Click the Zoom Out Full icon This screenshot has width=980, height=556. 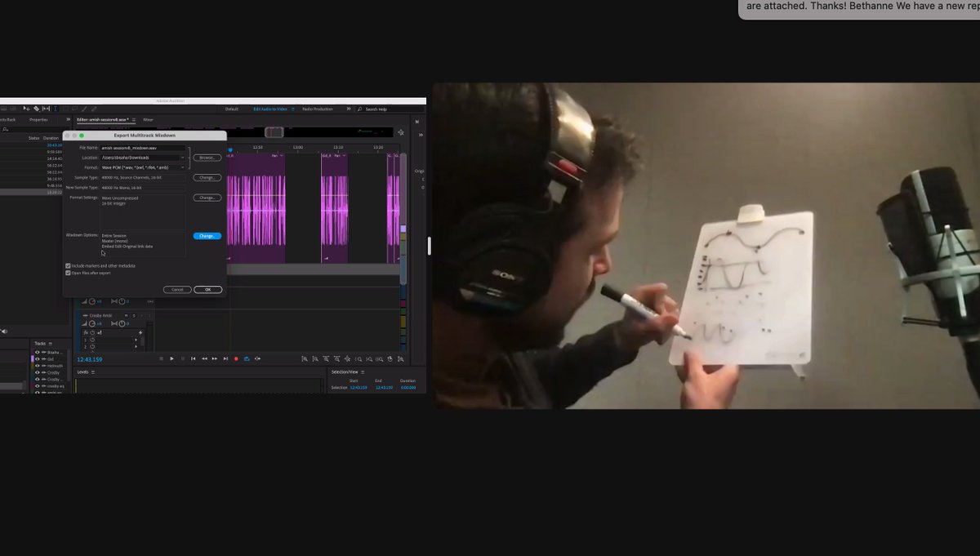point(347,359)
